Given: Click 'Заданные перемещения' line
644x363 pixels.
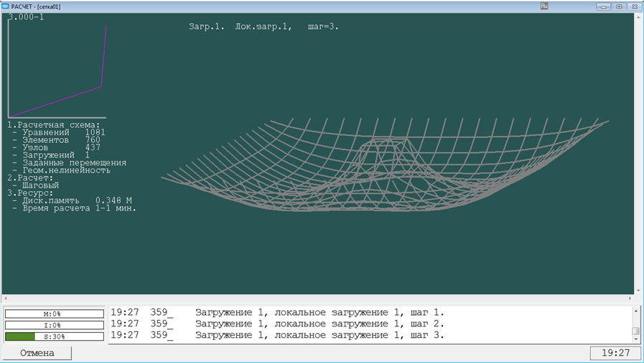Looking at the screenshot, I should [70, 162].
